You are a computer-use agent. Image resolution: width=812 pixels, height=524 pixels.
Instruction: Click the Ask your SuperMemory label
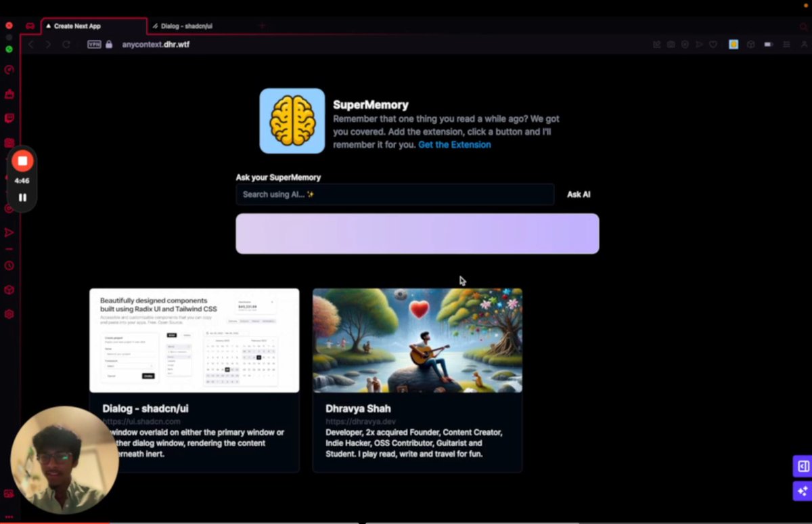pyautogui.click(x=278, y=177)
